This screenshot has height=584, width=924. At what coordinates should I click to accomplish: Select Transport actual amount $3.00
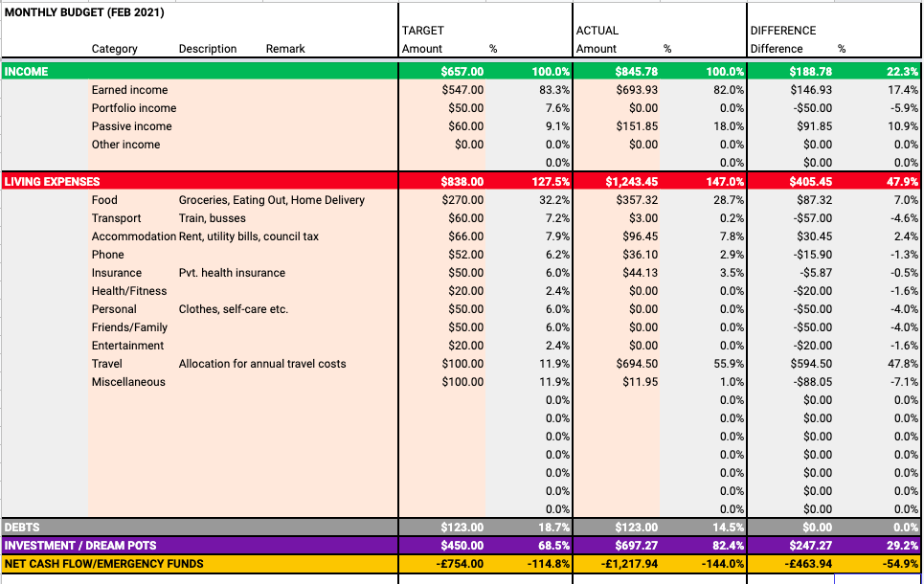(x=642, y=218)
